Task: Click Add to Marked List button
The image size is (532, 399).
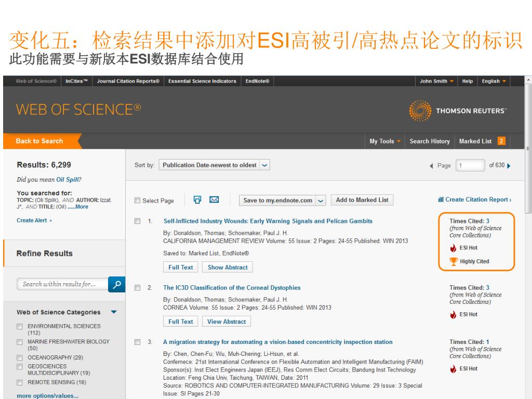Action: [x=362, y=200]
